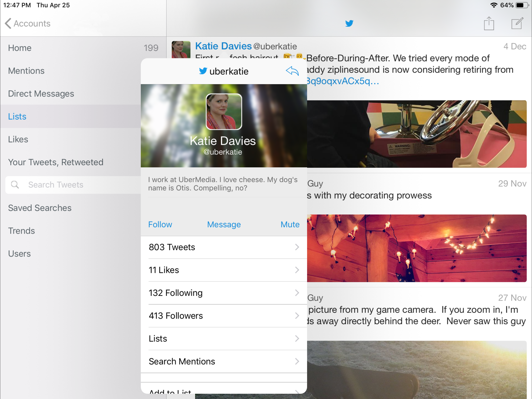Open the 11 Likes row

224,270
